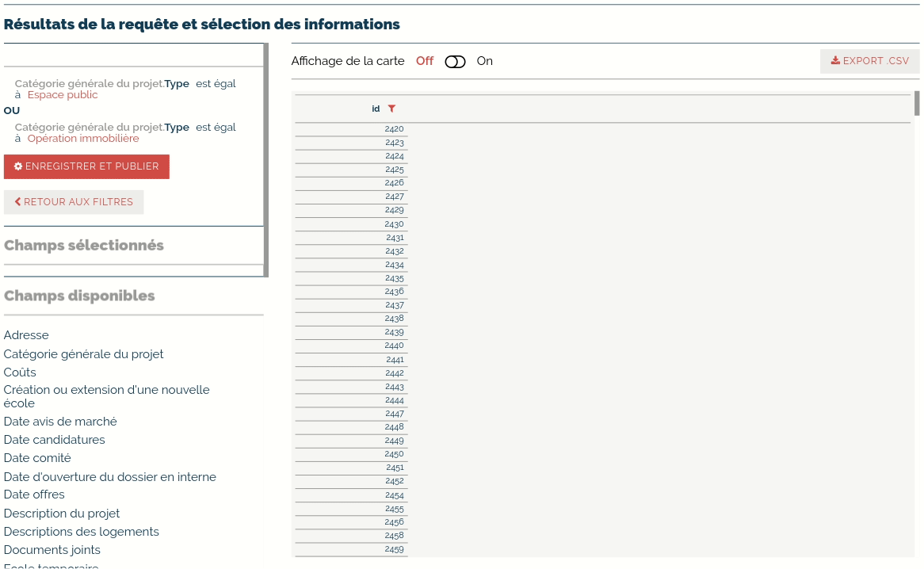This screenshot has width=924, height=569.
Task: Select the Off label for map display
Action: [425, 61]
